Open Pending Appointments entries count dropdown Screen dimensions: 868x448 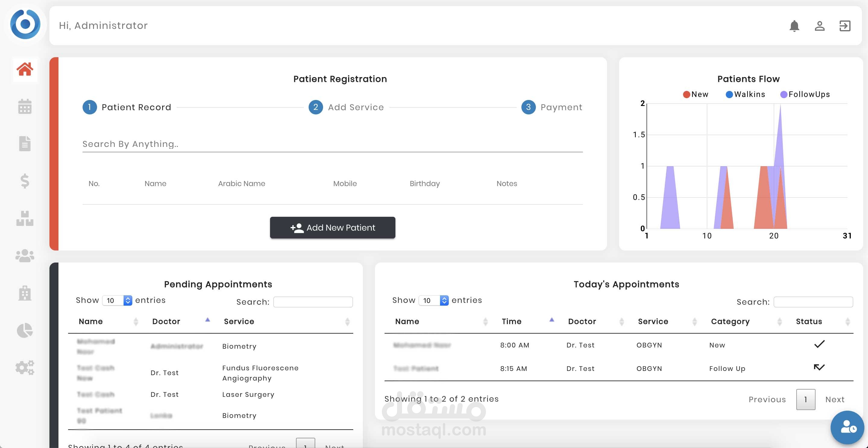(x=117, y=300)
